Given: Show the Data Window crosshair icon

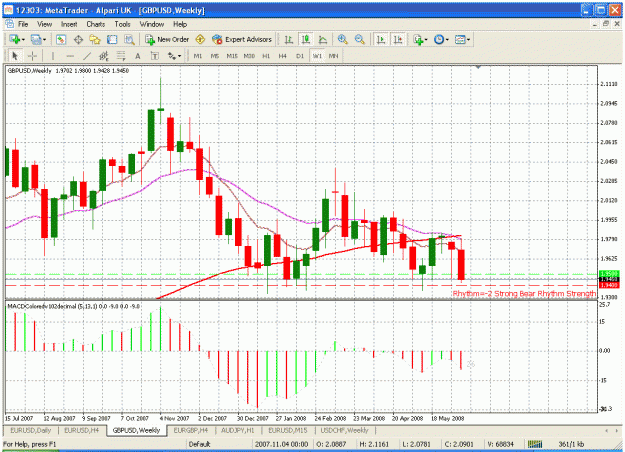Looking at the screenshot, I should (78, 39).
